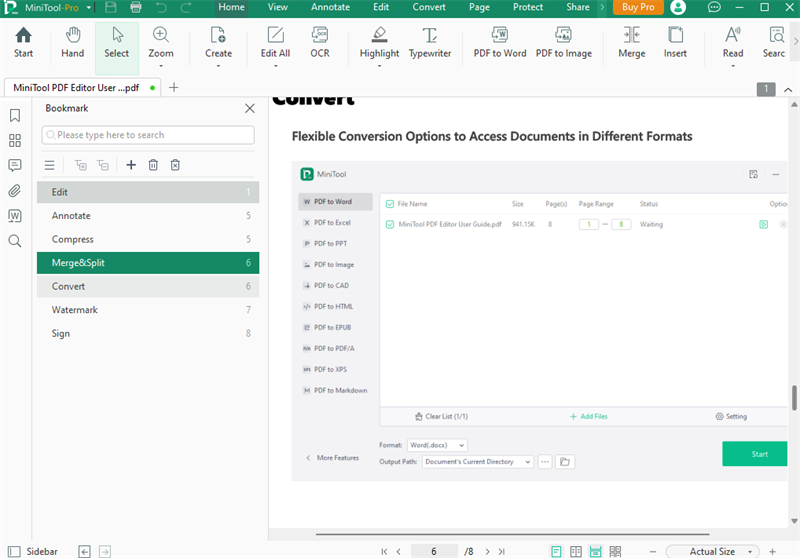Delete the selected bookmark trash icon
Image resolution: width=800 pixels, height=558 pixels.
click(x=153, y=165)
